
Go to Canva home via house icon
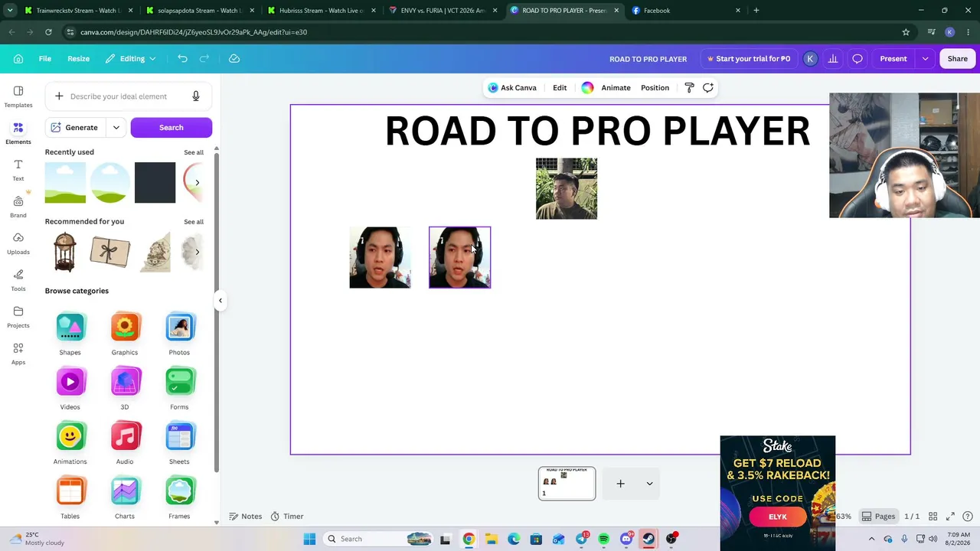[x=18, y=59]
